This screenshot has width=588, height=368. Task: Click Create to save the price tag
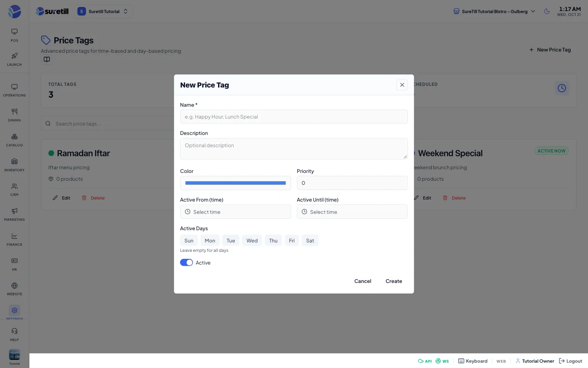pos(394,281)
